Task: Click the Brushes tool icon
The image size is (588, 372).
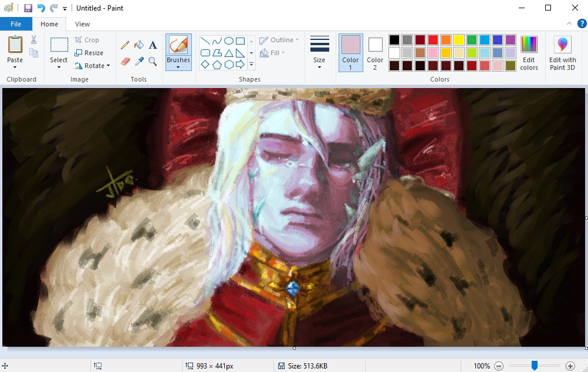Action: (178, 45)
